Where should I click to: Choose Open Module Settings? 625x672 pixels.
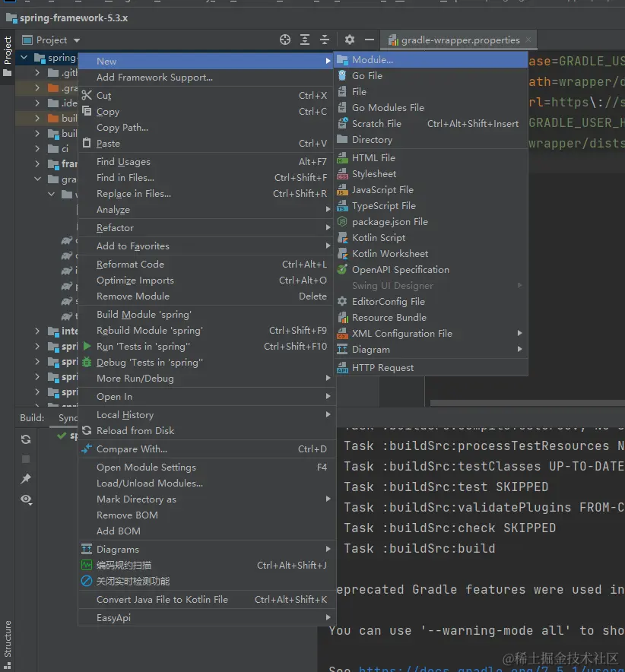207,468
